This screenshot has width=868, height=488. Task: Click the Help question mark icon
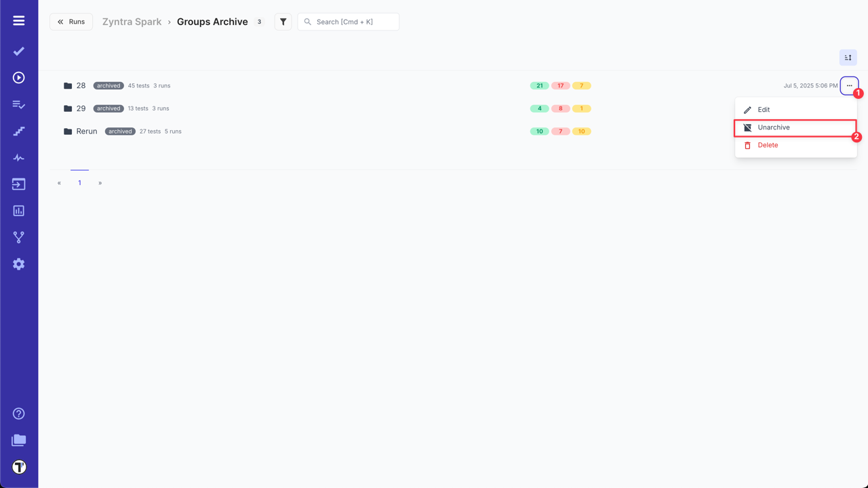[18, 413]
